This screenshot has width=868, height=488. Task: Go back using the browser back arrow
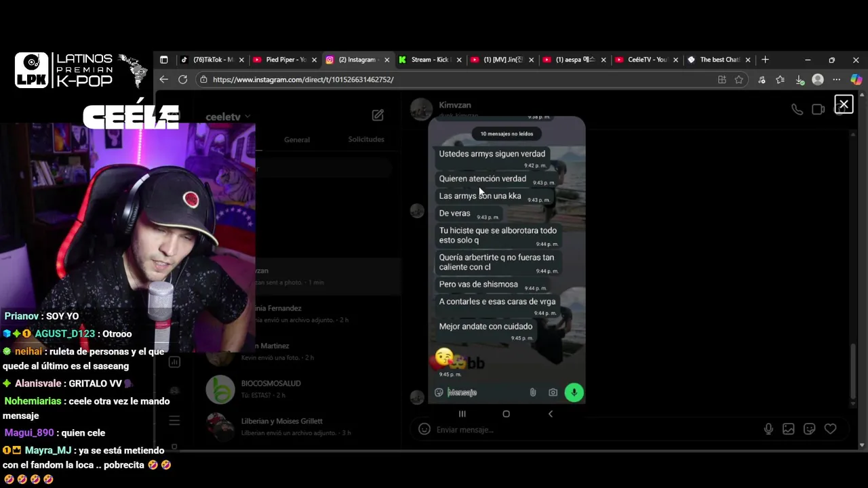tap(163, 79)
